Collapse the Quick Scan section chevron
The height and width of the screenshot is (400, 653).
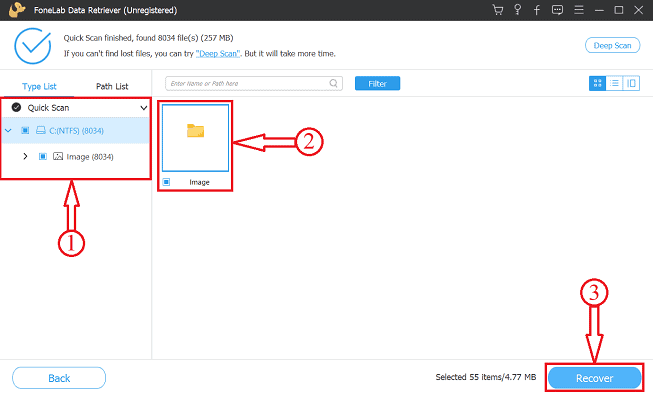[144, 108]
